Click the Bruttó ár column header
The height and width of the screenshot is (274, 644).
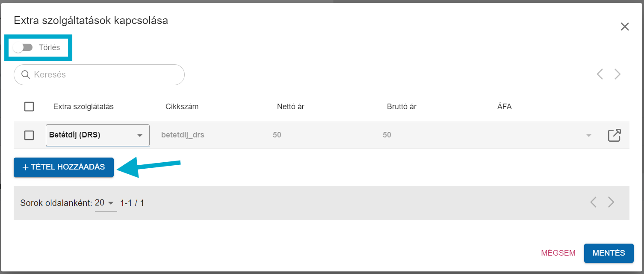pos(402,107)
